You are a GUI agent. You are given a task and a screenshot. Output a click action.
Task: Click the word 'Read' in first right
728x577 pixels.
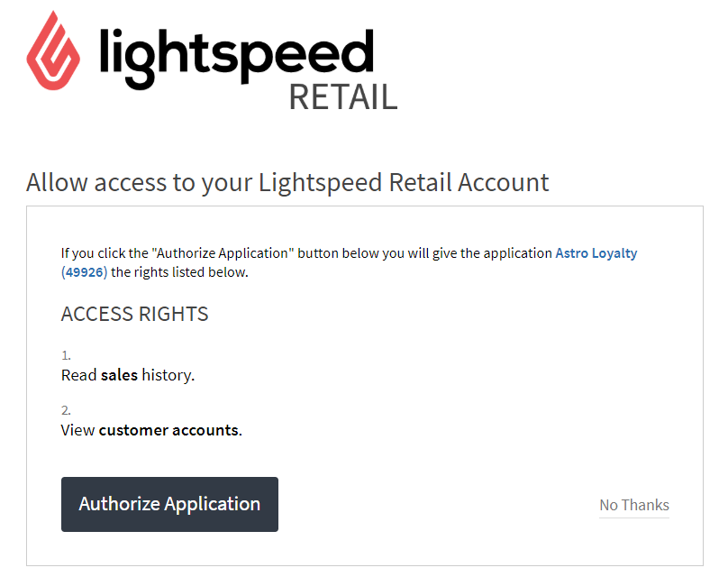click(x=79, y=375)
